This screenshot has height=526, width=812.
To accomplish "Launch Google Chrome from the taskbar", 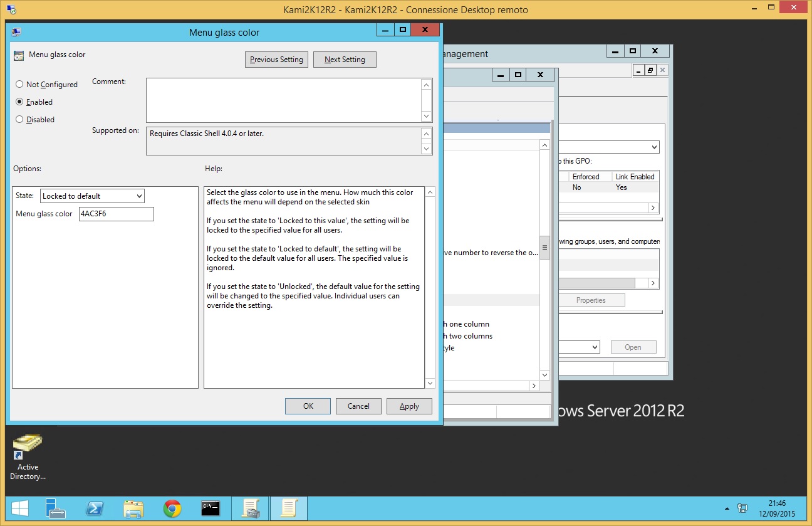I will 172,508.
